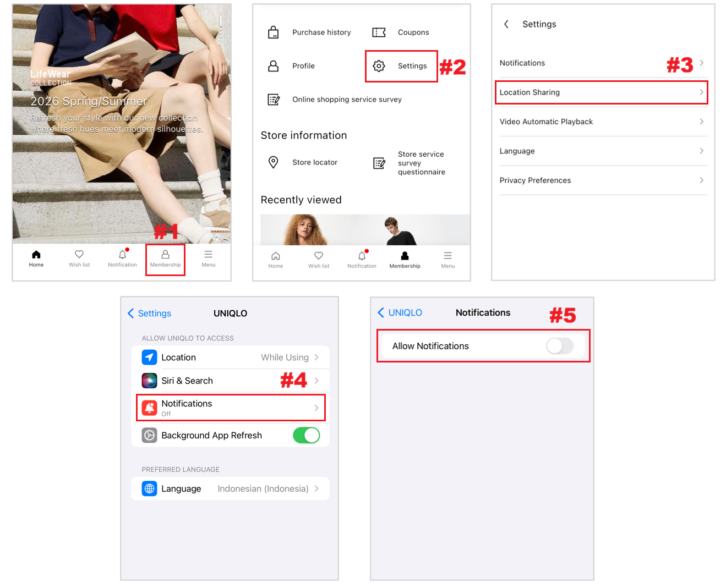This screenshot has width=726, height=588.
Task: Tap the blue Location arrow icon
Action: [x=149, y=358]
